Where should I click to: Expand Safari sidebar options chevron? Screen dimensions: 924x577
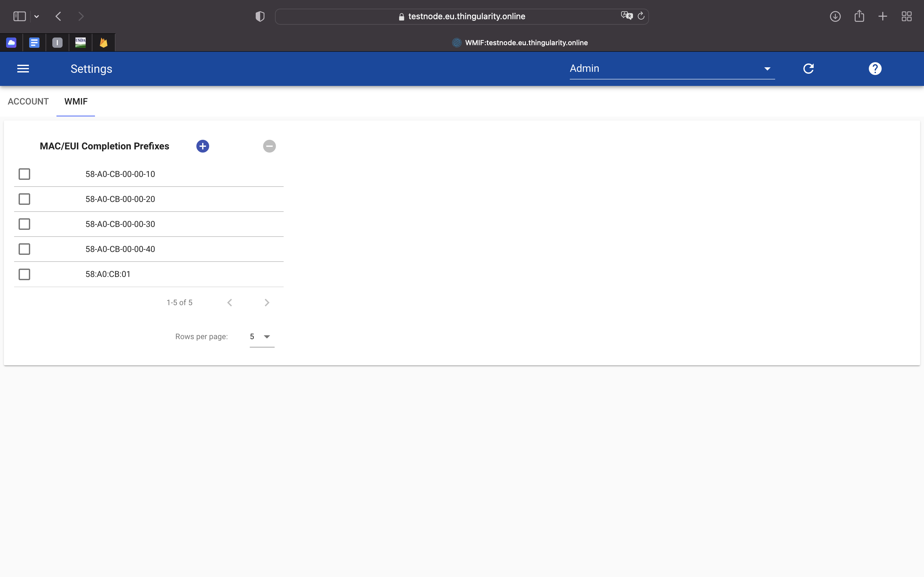coord(37,16)
